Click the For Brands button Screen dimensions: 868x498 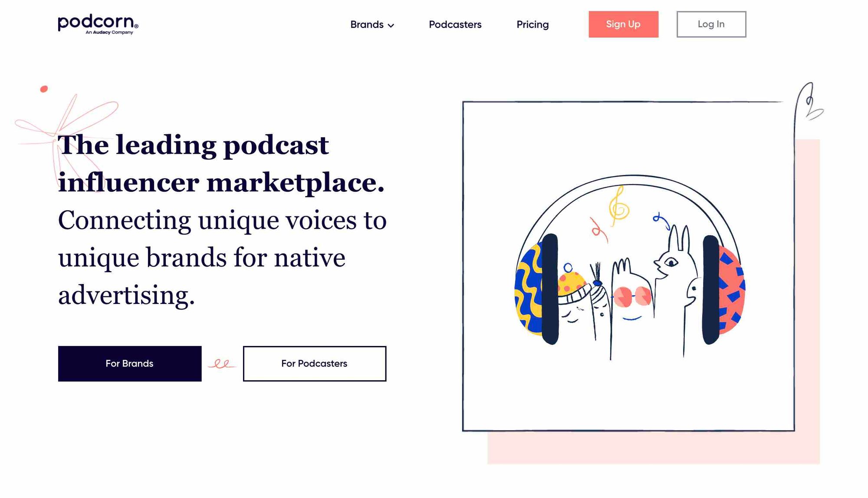(129, 363)
